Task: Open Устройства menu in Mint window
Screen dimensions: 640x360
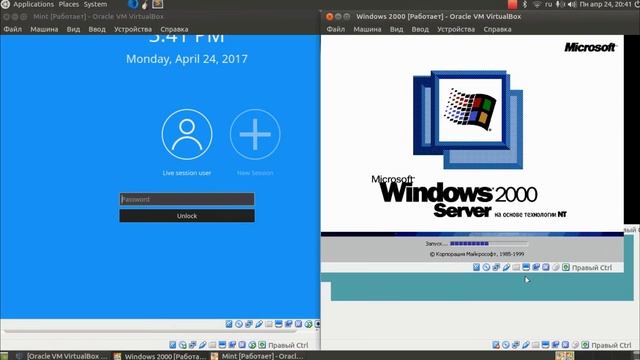Action: click(x=133, y=29)
